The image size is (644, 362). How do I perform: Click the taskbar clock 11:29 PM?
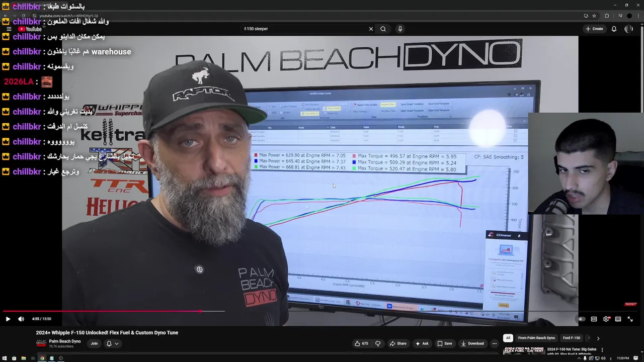click(x=622, y=358)
